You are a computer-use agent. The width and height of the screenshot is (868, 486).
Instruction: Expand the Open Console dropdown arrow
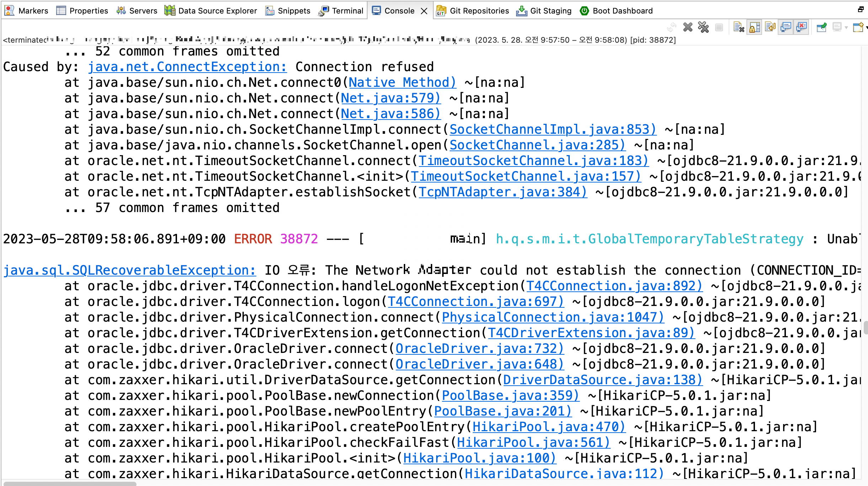coord(867,27)
